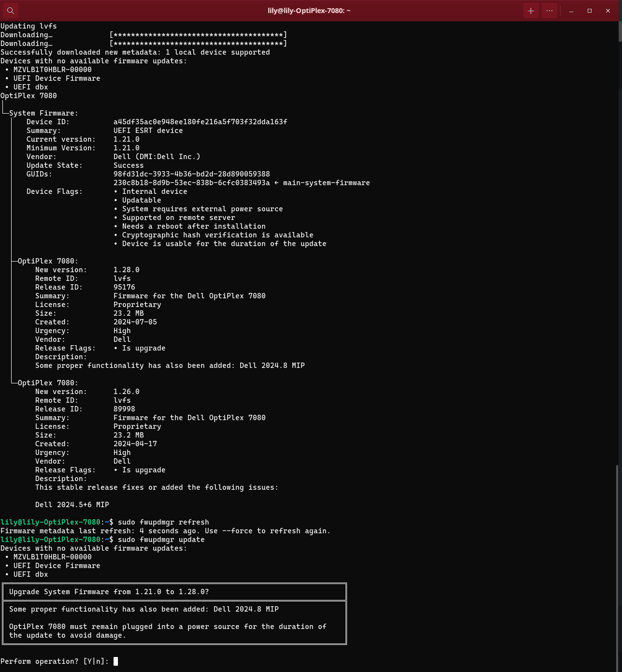Click the vertical scrollbar thumb
The image size is (622, 672).
click(x=619, y=566)
